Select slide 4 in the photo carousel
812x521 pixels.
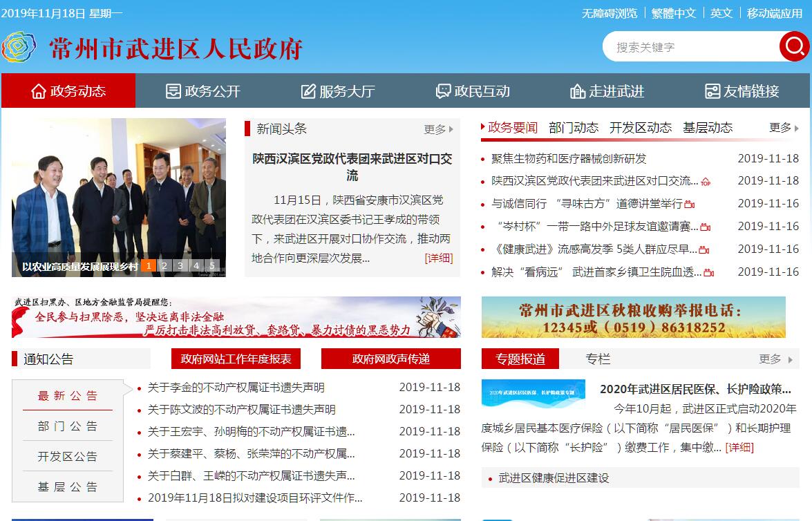click(196, 265)
